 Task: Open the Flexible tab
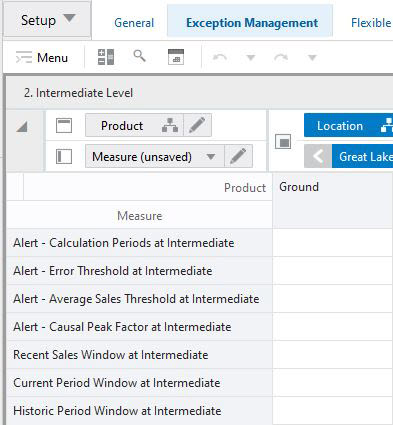371,23
